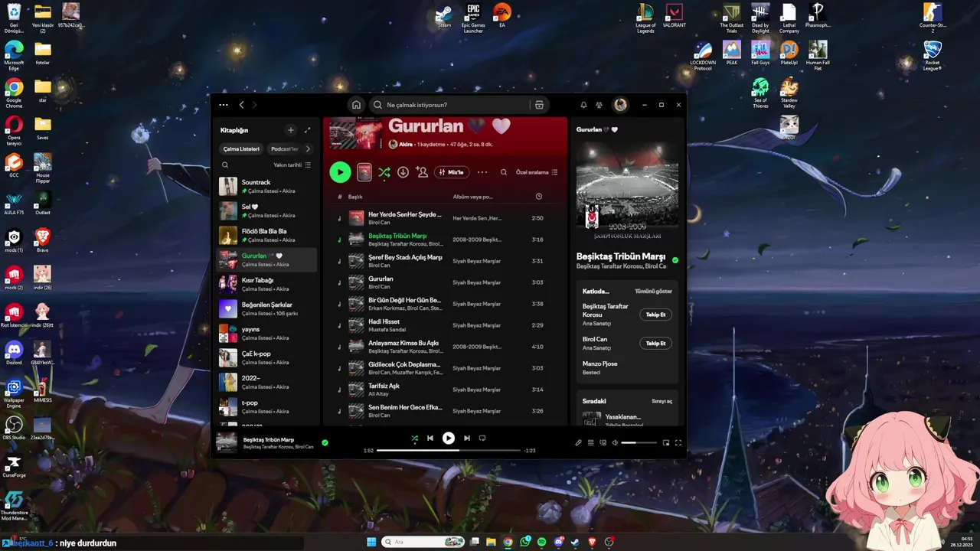Skip to next track
Screen dimensions: 980x551
(467, 438)
